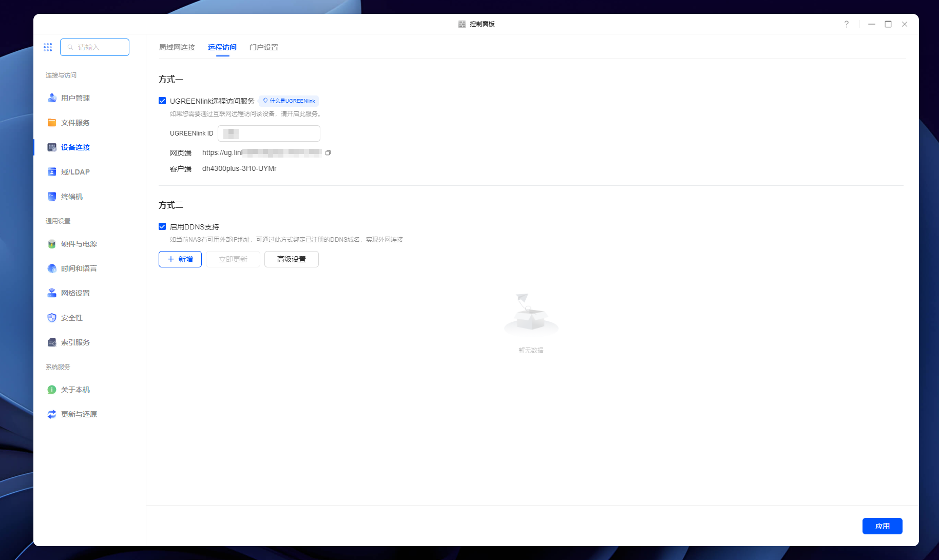Viewport: 939px width, 560px height.
Task: Go to 用户管理 in sidebar
Action: coord(75,98)
